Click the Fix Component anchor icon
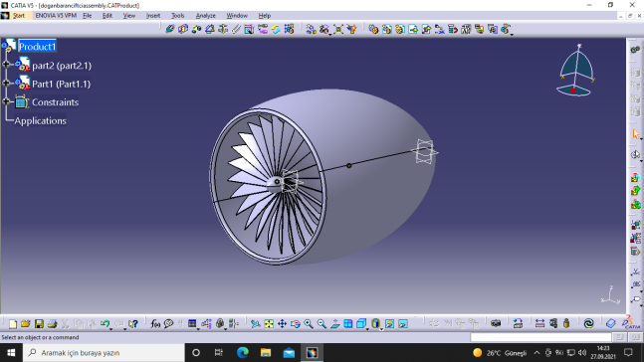644x362 pixels. [223, 29]
